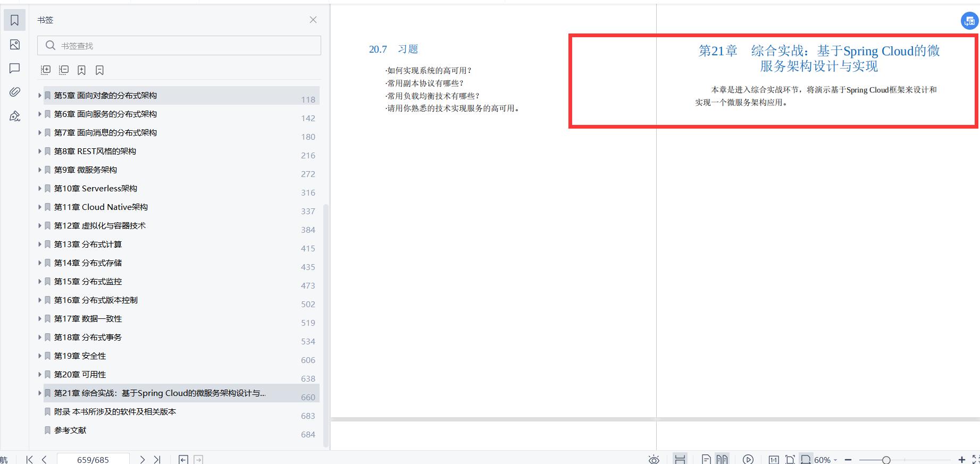Open bookmark 第20章 可用性
This screenshot has width=980, height=464.
click(80, 375)
